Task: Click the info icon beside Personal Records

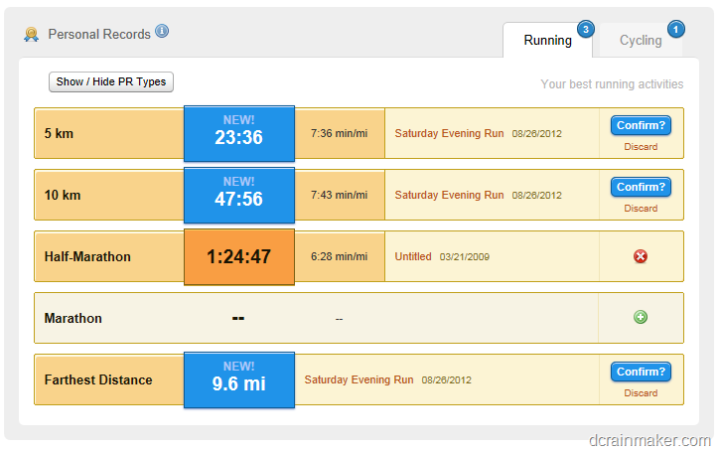Action: [x=162, y=31]
